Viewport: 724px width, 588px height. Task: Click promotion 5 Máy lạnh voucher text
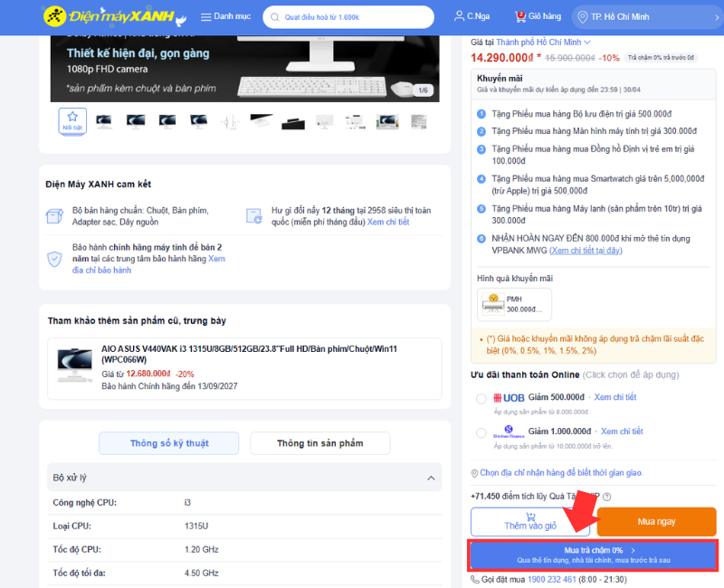(x=596, y=214)
